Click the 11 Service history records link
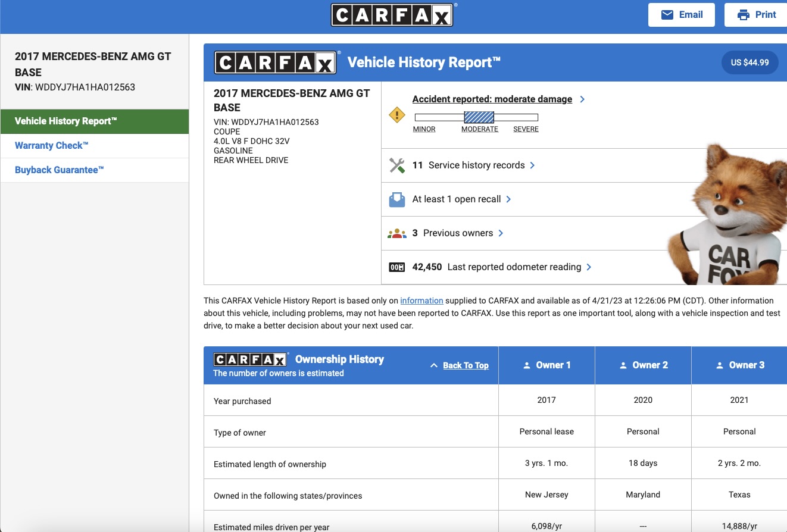 tap(469, 165)
